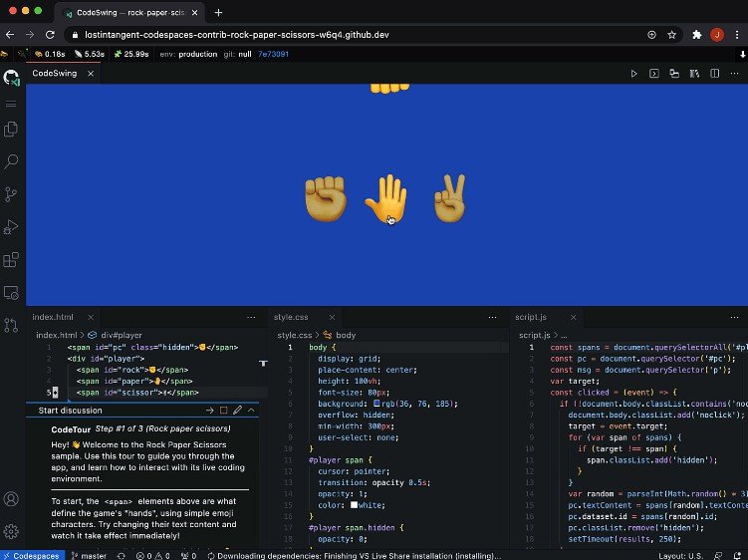Bookmark this page star icon
The height and width of the screenshot is (560, 748).
point(671,35)
